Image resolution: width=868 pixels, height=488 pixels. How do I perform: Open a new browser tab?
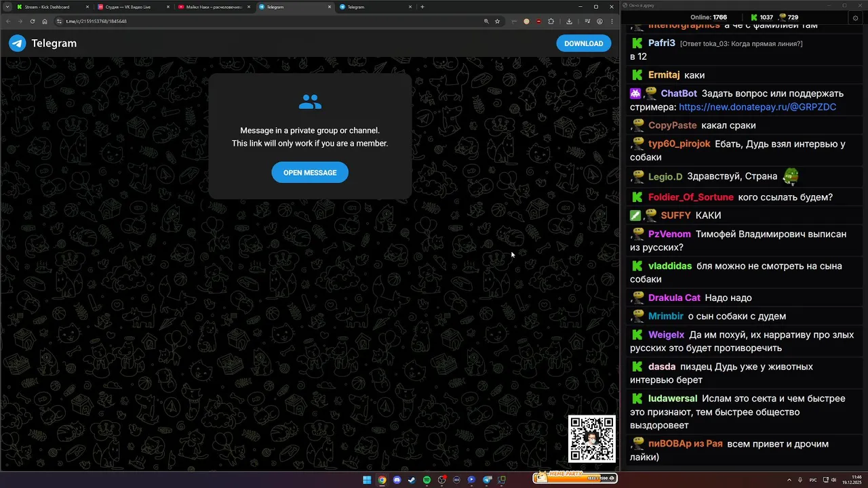(x=422, y=7)
